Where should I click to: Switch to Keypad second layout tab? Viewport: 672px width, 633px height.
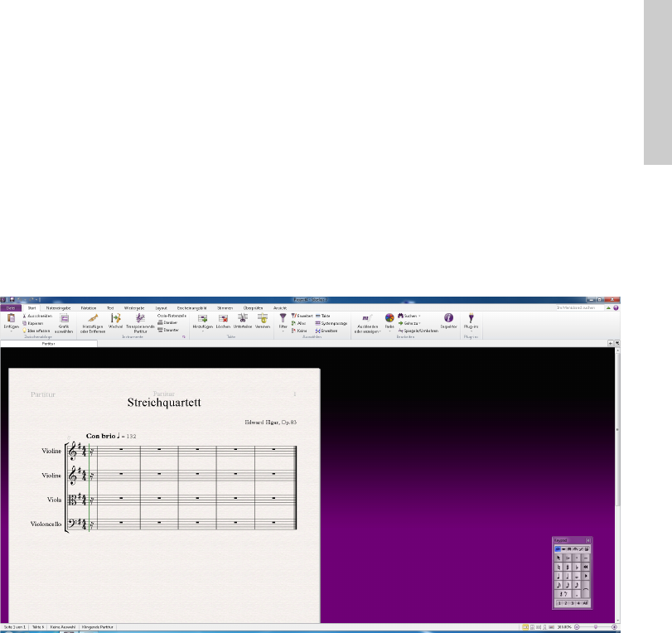pos(563,549)
